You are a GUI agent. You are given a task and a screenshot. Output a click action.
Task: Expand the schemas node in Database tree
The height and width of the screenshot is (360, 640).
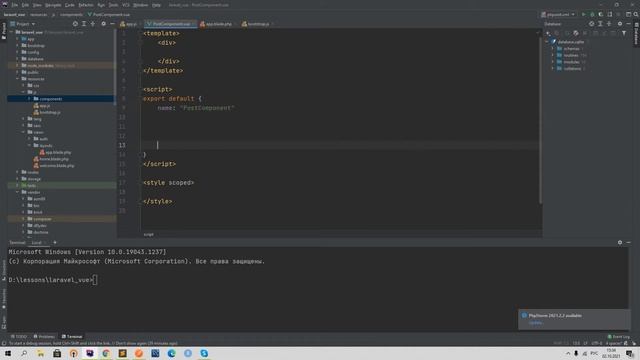553,49
